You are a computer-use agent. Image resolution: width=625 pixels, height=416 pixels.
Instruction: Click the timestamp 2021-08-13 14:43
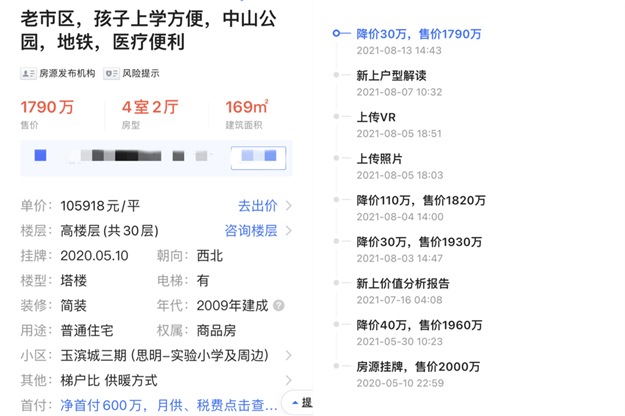pyautogui.click(x=399, y=51)
